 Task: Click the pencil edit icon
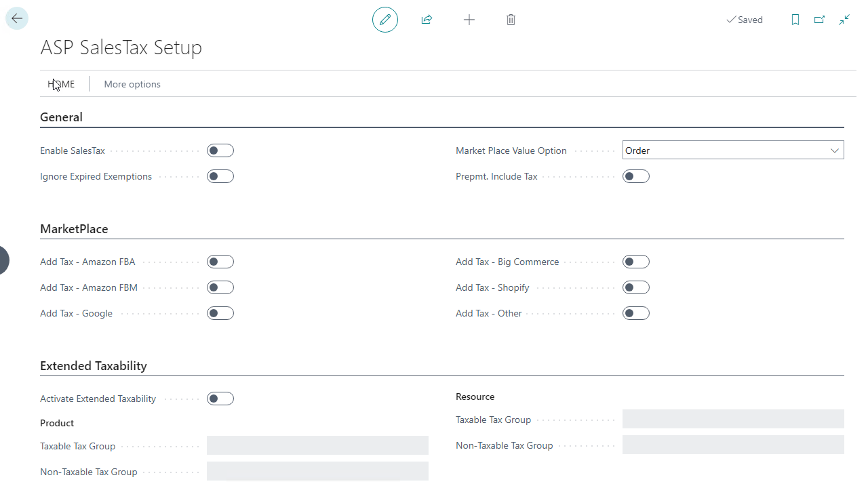pyautogui.click(x=385, y=20)
